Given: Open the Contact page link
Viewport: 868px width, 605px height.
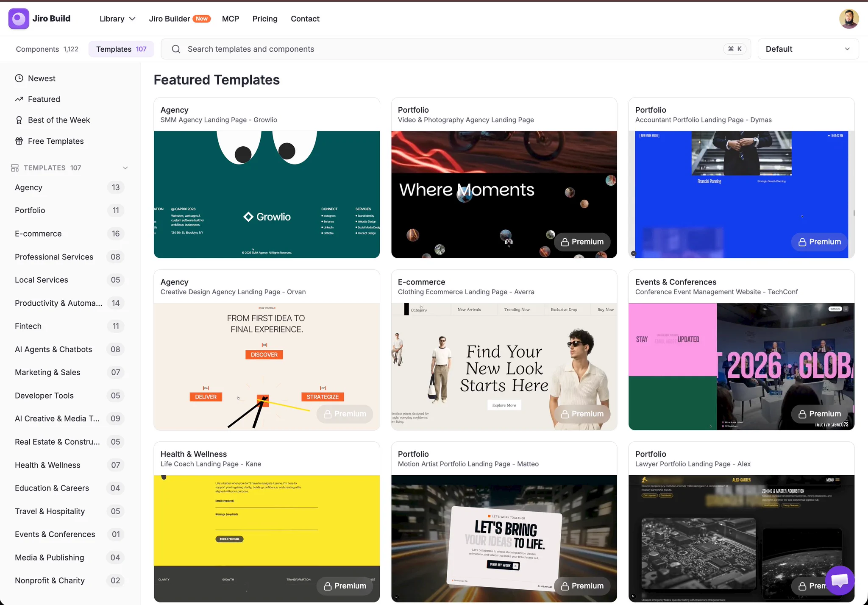Looking at the screenshot, I should [305, 19].
